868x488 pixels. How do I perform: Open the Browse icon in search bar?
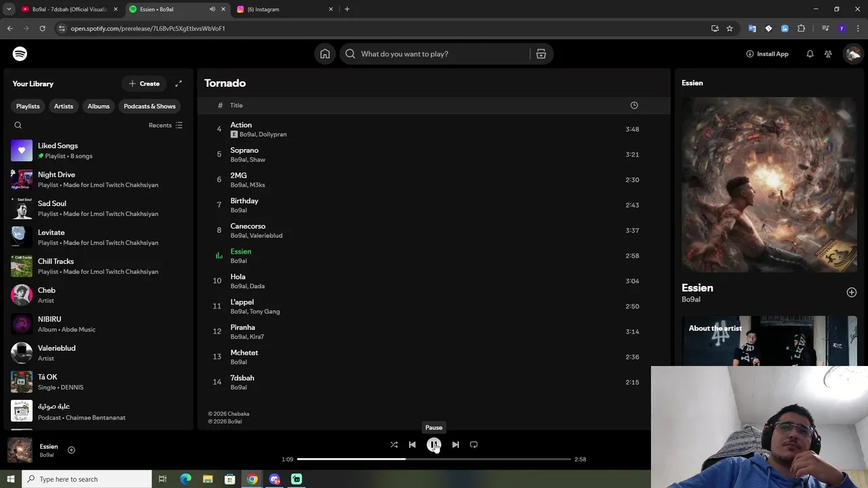pyautogui.click(x=541, y=54)
